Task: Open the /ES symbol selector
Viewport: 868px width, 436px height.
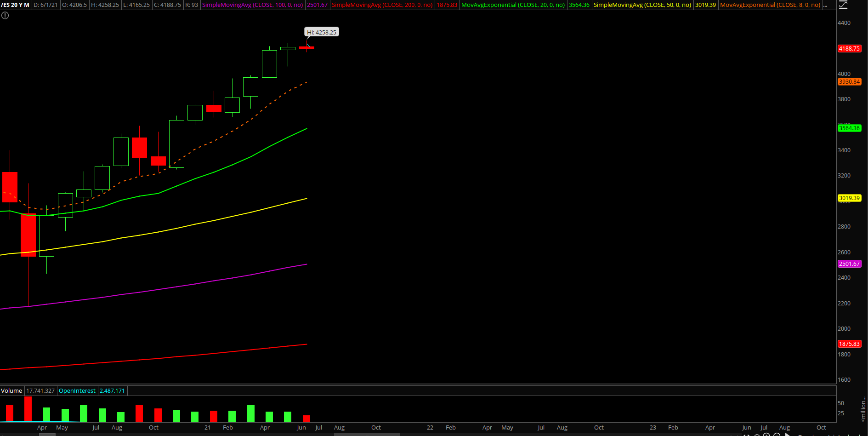Action: click(6, 5)
